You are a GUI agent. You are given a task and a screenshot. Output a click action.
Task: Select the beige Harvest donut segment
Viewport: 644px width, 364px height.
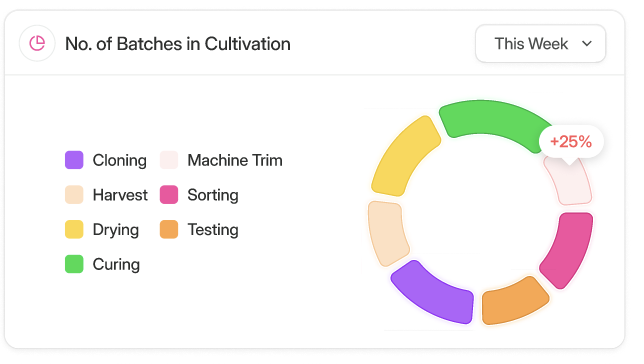coord(386,232)
